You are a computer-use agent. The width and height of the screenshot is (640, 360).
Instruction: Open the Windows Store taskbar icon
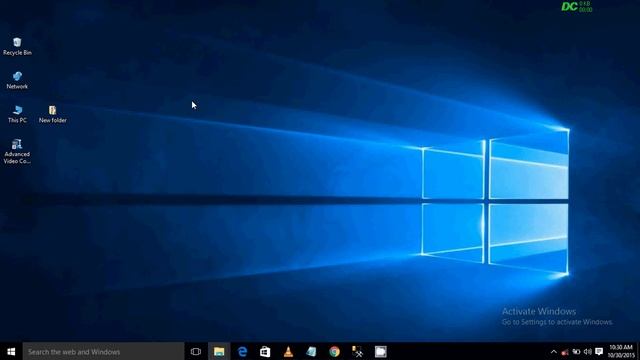coord(265,351)
